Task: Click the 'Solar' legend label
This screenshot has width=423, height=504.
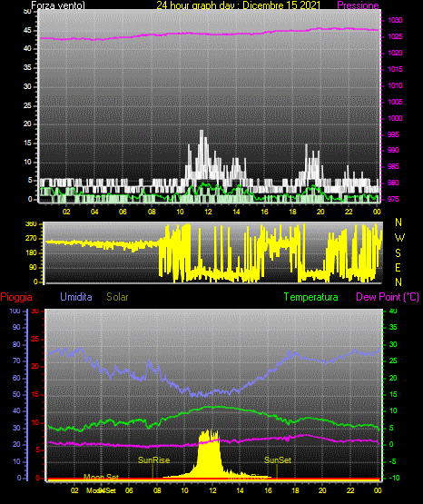Action: pos(117,297)
